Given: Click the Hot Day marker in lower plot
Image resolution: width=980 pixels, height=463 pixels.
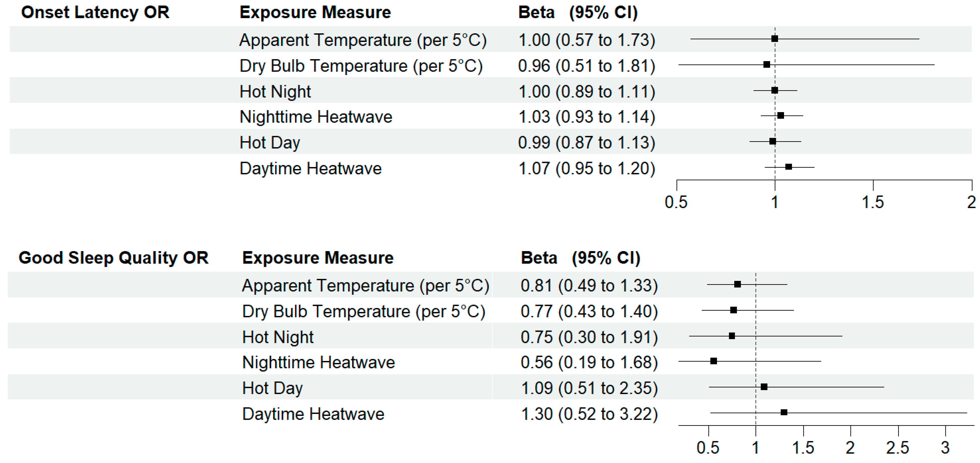Looking at the screenshot, I should coord(764,387).
